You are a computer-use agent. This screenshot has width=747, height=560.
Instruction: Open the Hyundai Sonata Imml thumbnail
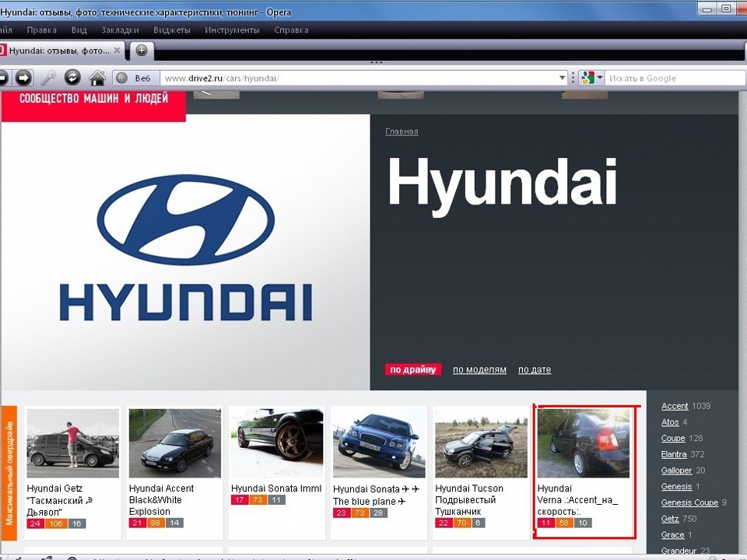(x=277, y=443)
